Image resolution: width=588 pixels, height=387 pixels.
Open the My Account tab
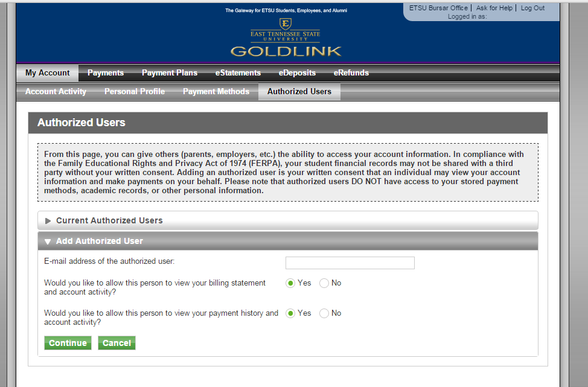48,73
